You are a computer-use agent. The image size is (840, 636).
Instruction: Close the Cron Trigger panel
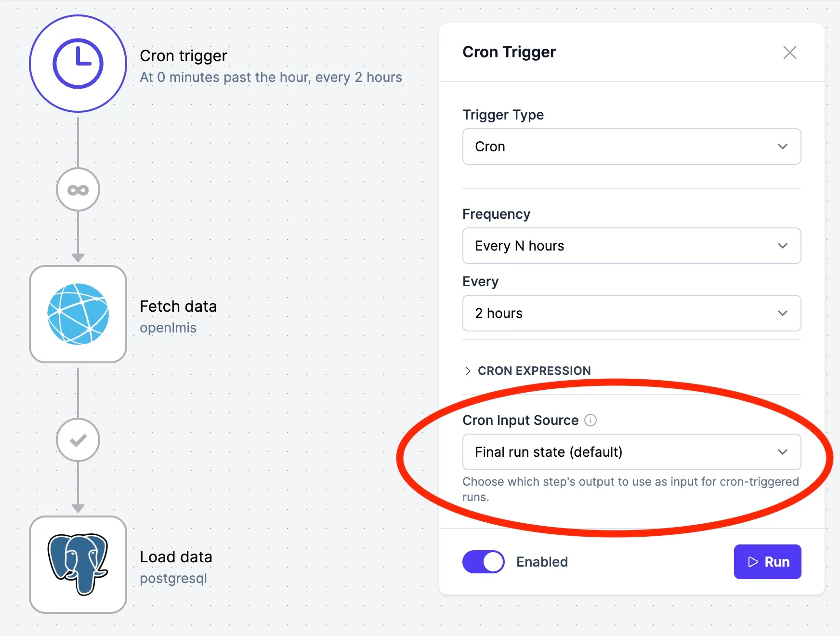pyautogui.click(x=789, y=53)
